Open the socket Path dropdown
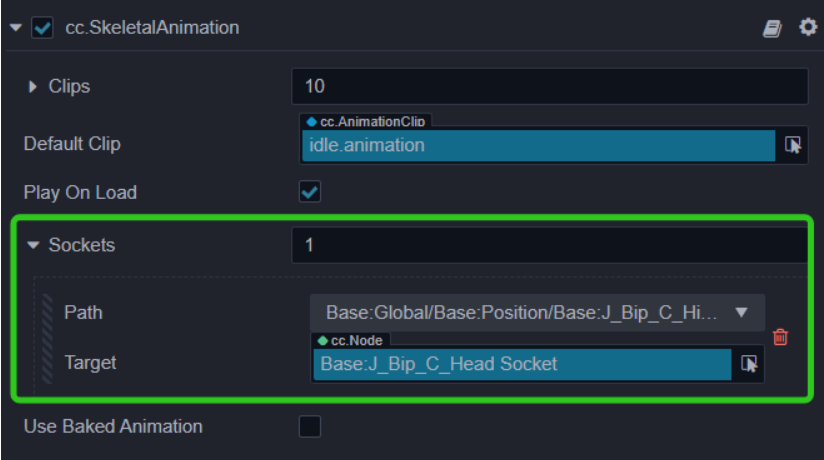824x460 pixels. (537, 312)
